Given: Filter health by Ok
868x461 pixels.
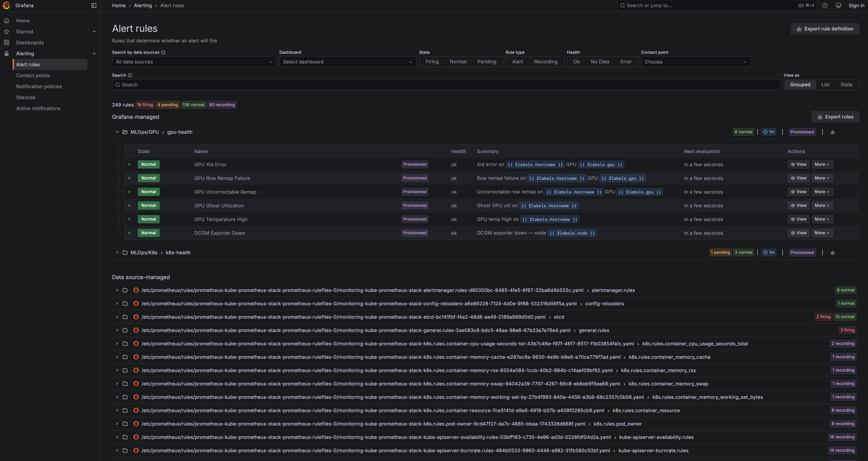Looking at the screenshot, I should click(577, 62).
